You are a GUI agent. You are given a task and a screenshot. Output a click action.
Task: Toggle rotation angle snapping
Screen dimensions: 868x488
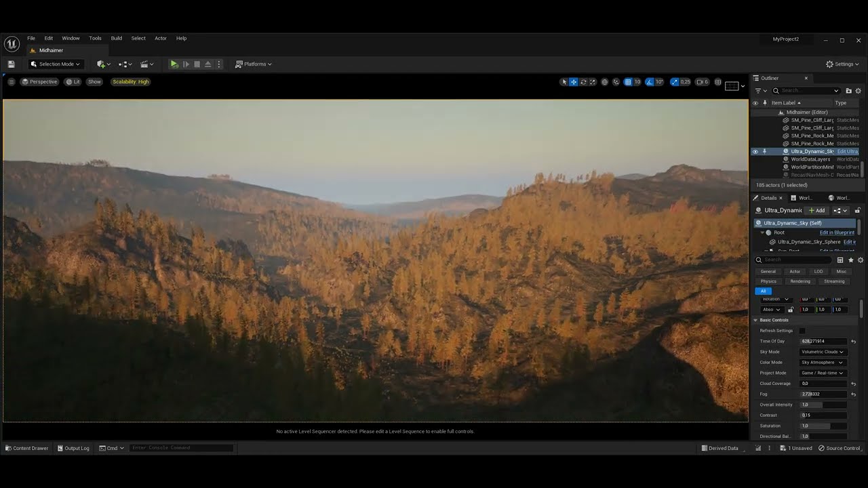pyautogui.click(x=650, y=82)
